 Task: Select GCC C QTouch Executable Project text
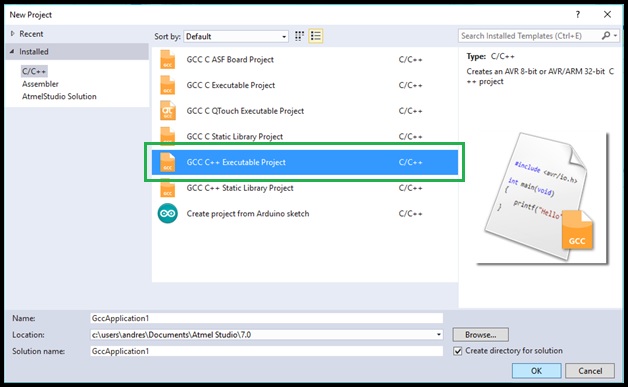coord(245,111)
